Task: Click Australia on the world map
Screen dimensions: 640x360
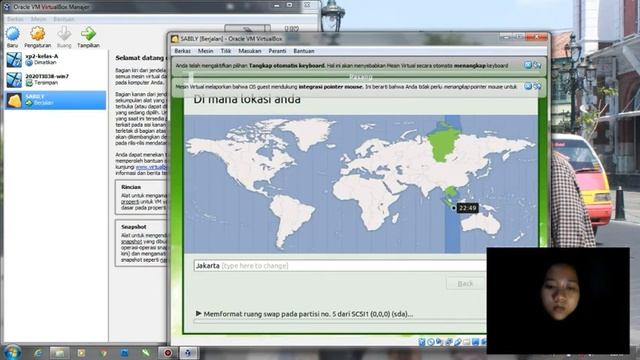Action: pos(481,224)
